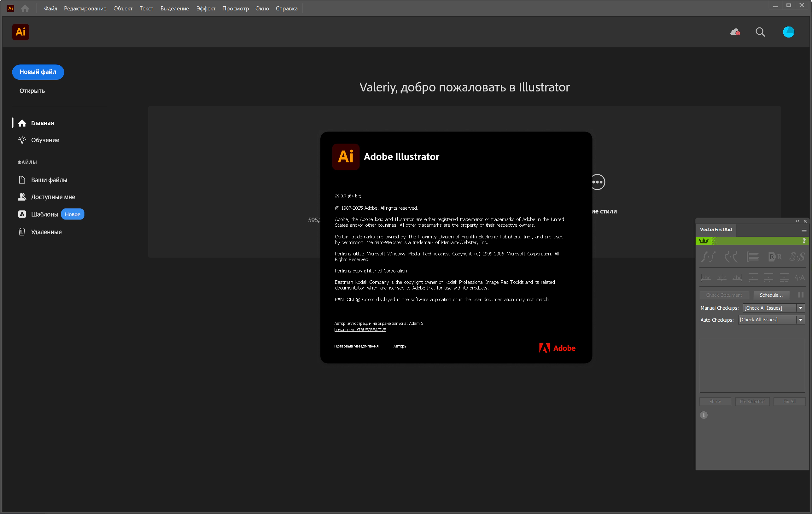This screenshot has width=812, height=514.
Task: Go to Обучение in the sidebar
Action: pyautogui.click(x=39, y=140)
